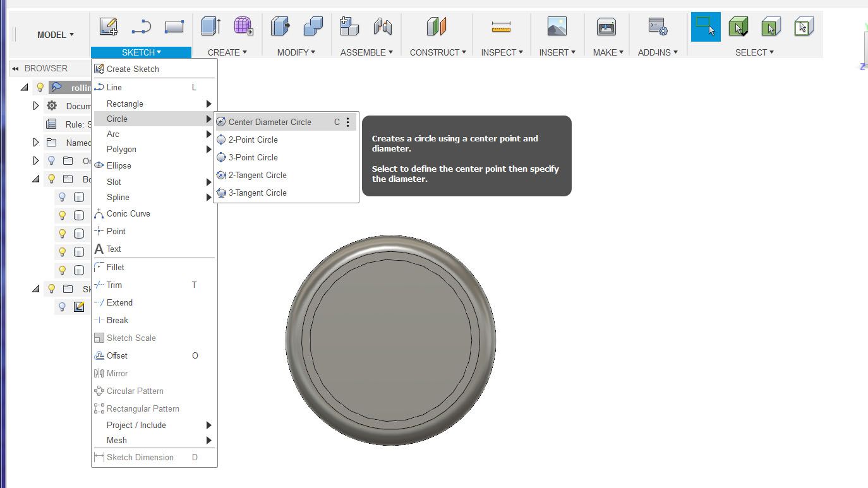The image size is (868, 488).
Task: Select Offset from the Sketch menu
Action: (117, 355)
